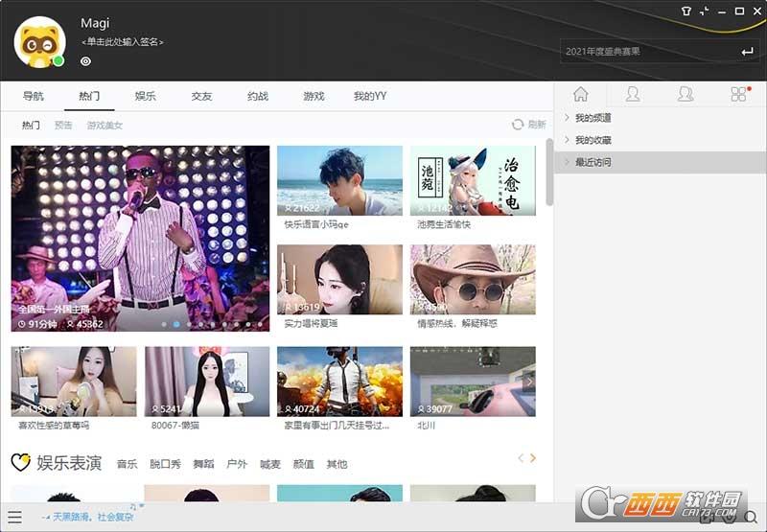Open 实力唱将夏瑶 stream thumbnail
767x532 pixels.
339,280
